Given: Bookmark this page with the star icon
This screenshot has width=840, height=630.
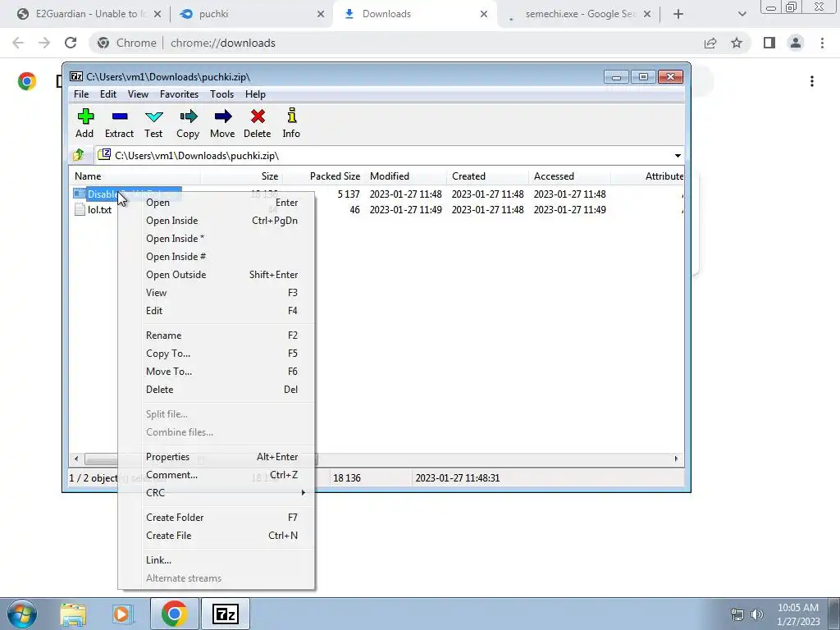Looking at the screenshot, I should tap(737, 43).
